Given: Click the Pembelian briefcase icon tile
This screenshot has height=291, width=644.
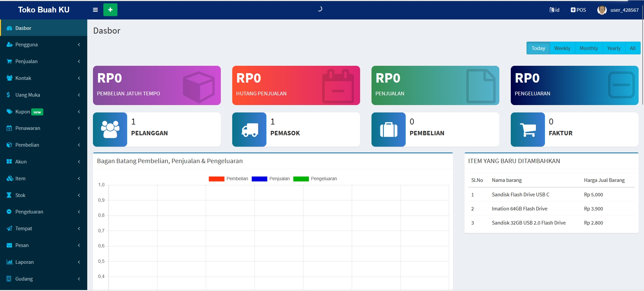Looking at the screenshot, I should pyautogui.click(x=389, y=130).
